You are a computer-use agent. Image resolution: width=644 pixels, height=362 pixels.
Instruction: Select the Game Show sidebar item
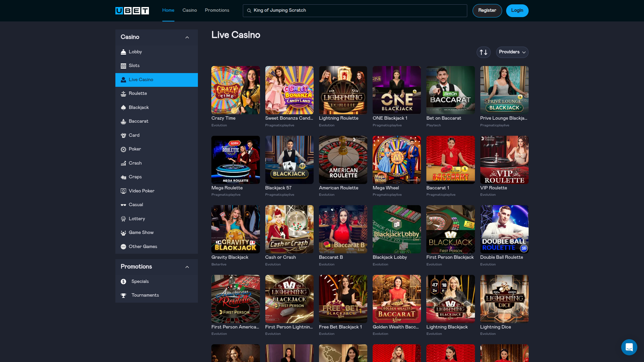click(x=141, y=233)
